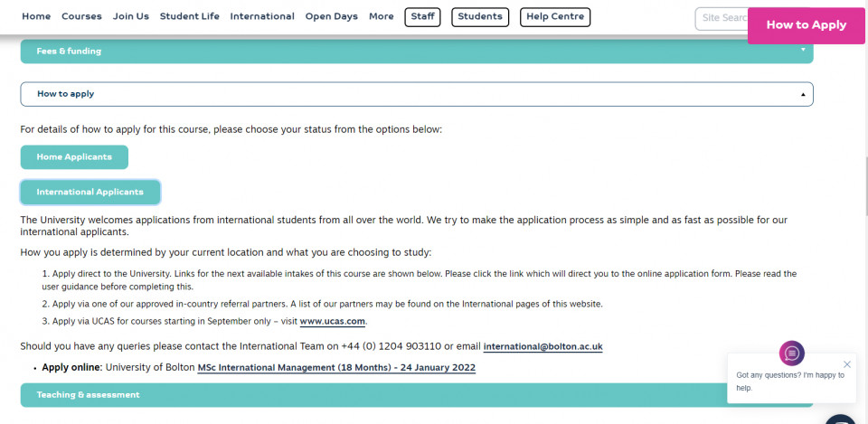
Task: Collapse the How to apply section
Action: [x=416, y=94]
